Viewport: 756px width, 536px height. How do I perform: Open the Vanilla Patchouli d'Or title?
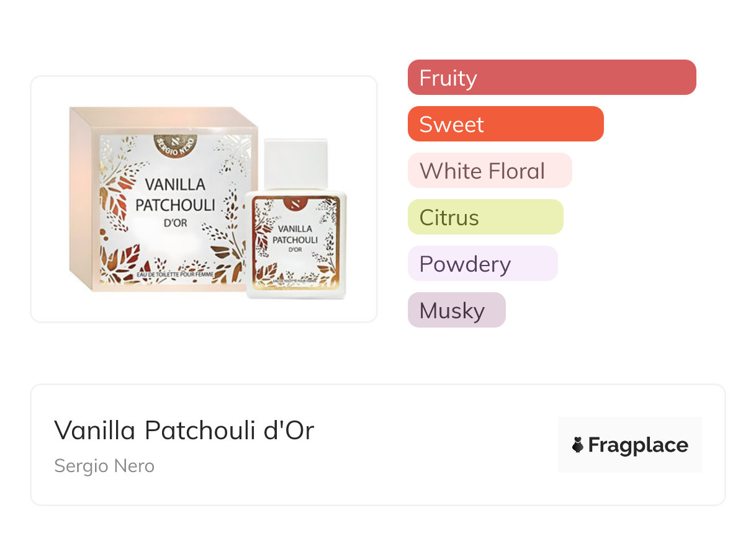184,430
